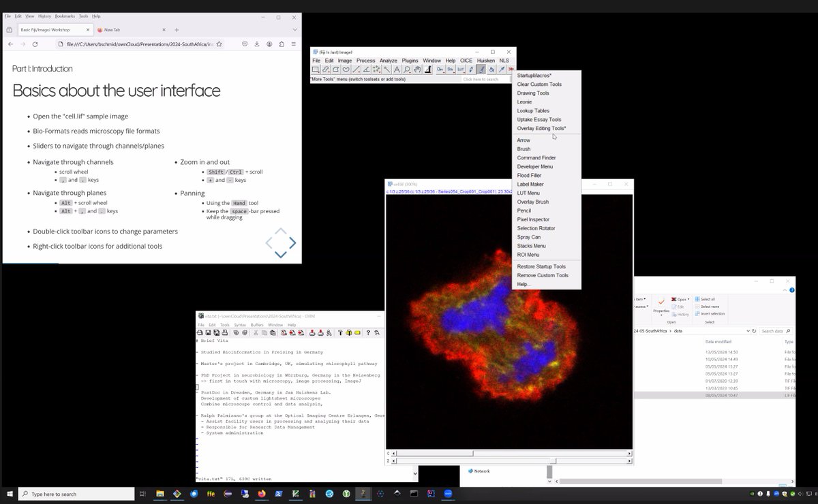The height and width of the screenshot is (504, 818).
Task: Select the Color picker dropper tool in Fiji
Action: pos(427,69)
